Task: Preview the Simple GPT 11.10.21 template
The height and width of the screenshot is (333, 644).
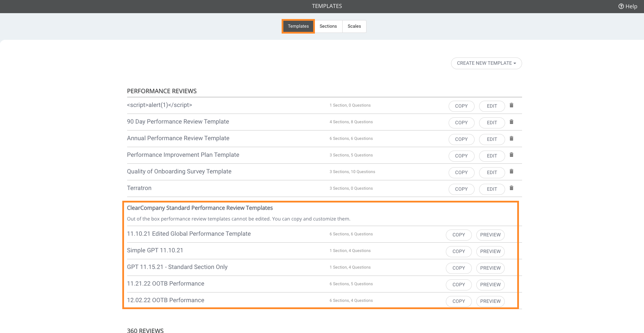Action: [x=491, y=252]
